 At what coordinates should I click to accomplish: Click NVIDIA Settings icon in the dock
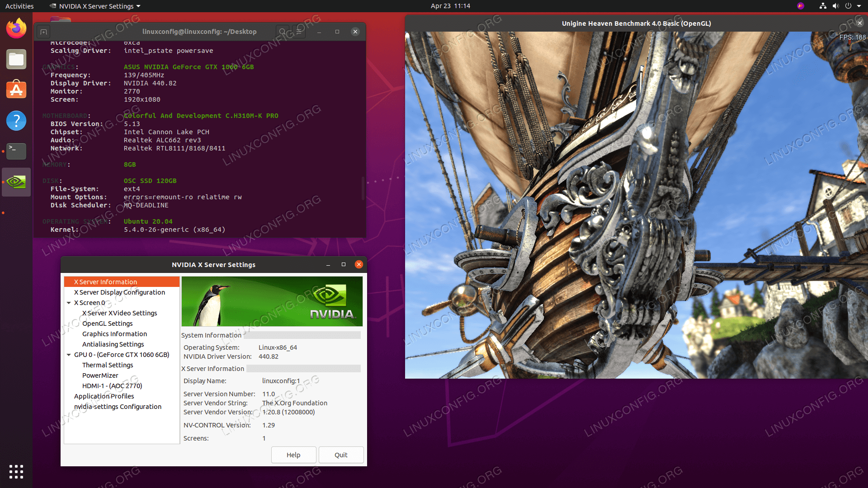click(x=16, y=182)
